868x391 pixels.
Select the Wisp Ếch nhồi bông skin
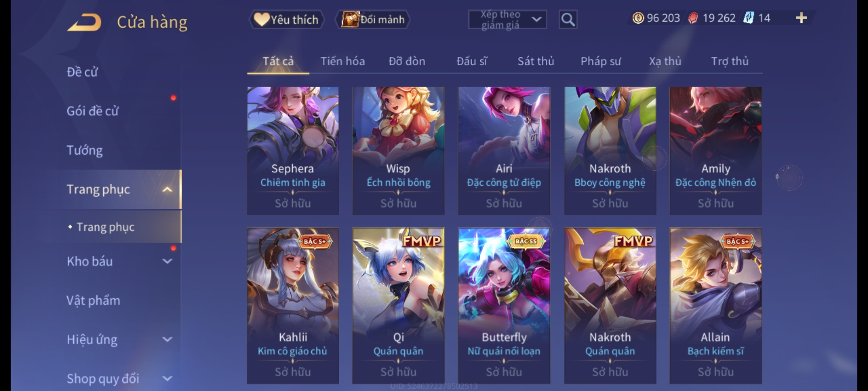click(x=398, y=151)
